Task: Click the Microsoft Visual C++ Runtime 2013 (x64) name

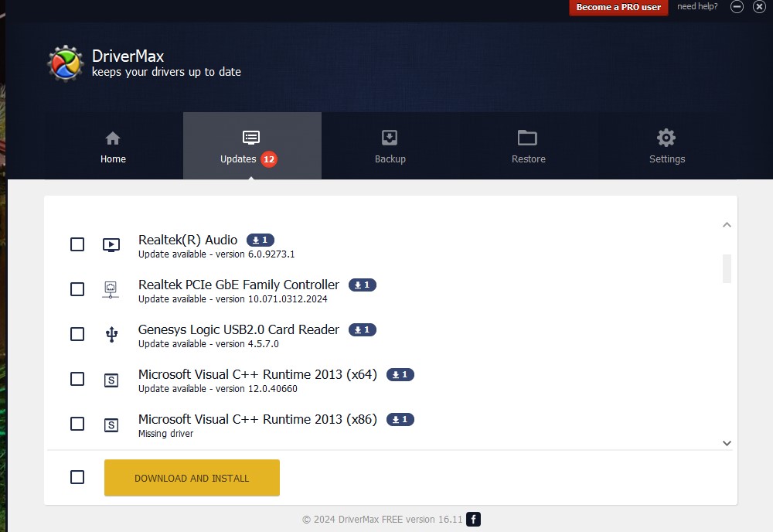Action: point(258,375)
